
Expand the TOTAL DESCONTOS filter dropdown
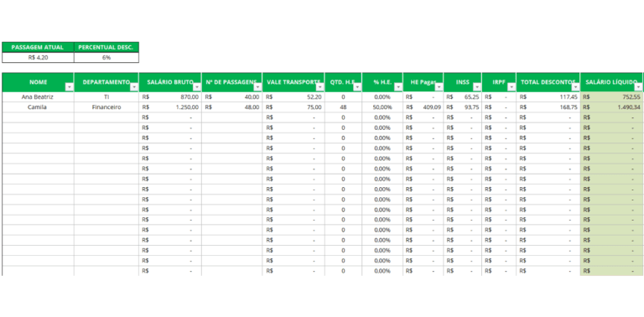[575, 87]
